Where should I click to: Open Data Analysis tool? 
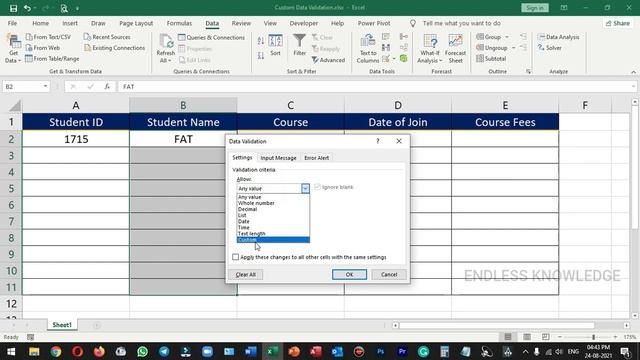[x=558, y=37]
